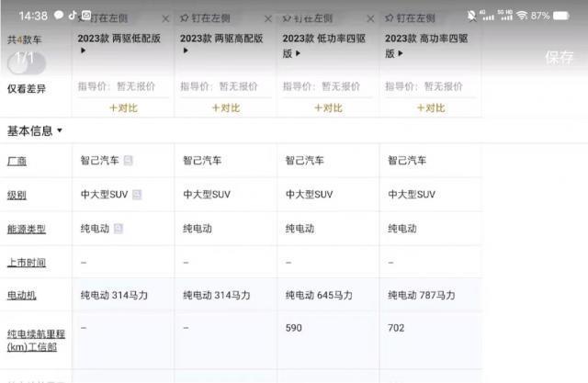
Task: Remove the 低功率四驱版 car from comparison
Action: (x=370, y=18)
